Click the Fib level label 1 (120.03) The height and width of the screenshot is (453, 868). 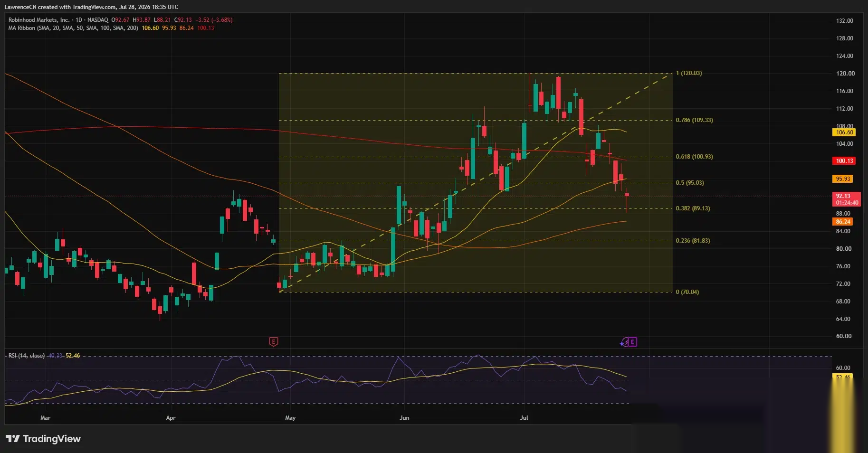pos(689,73)
